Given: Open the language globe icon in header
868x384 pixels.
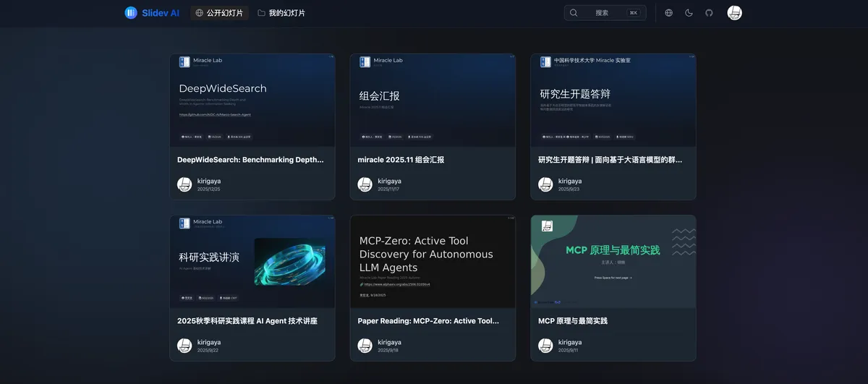Looking at the screenshot, I should coord(668,12).
